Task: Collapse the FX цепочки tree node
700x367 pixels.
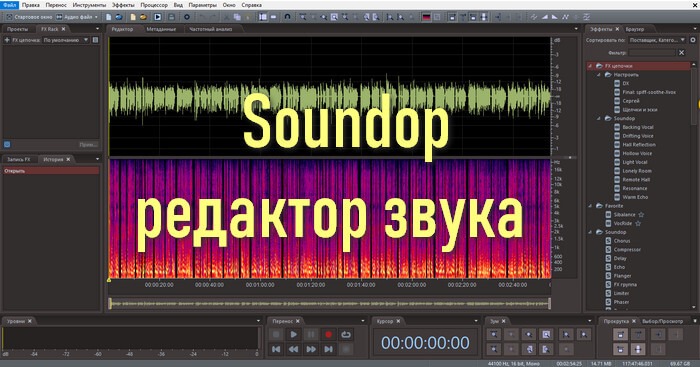Action: 590,66
